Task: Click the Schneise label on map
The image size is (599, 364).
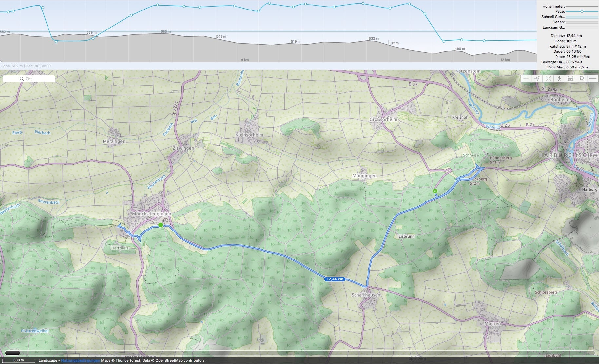Action: tap(471, 155)
